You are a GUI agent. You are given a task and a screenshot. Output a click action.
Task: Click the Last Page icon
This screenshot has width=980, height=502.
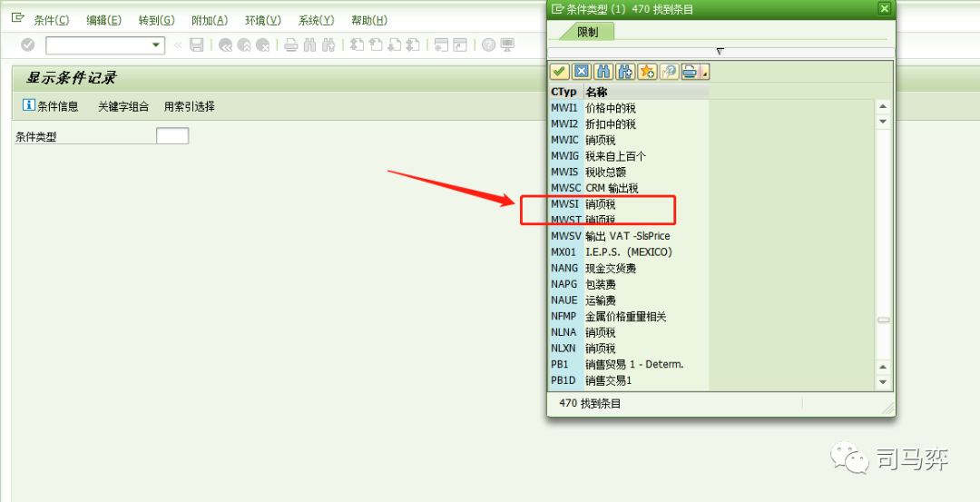pos(413,45)
